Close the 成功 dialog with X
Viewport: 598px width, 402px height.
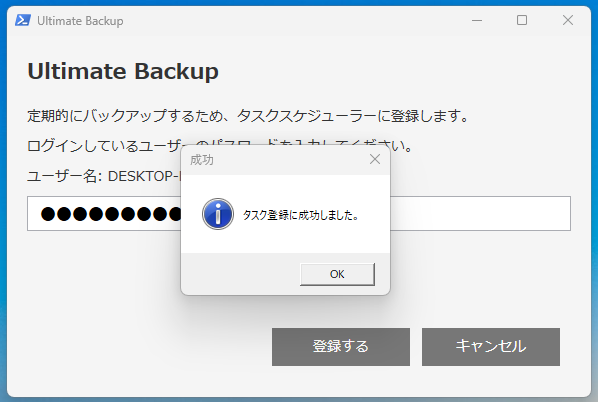[375, 159]
